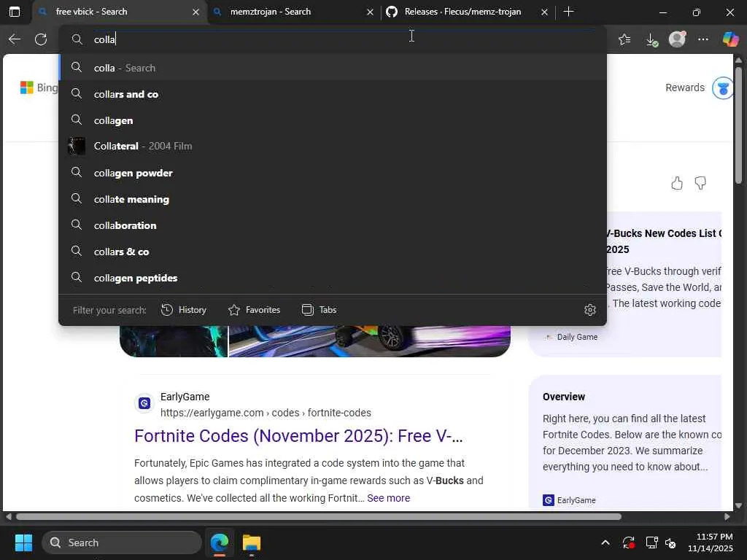The width and height of the screenshot is (747, 560).
Task: Click the sports car image thumbnail
Action: tap(370, 341)
